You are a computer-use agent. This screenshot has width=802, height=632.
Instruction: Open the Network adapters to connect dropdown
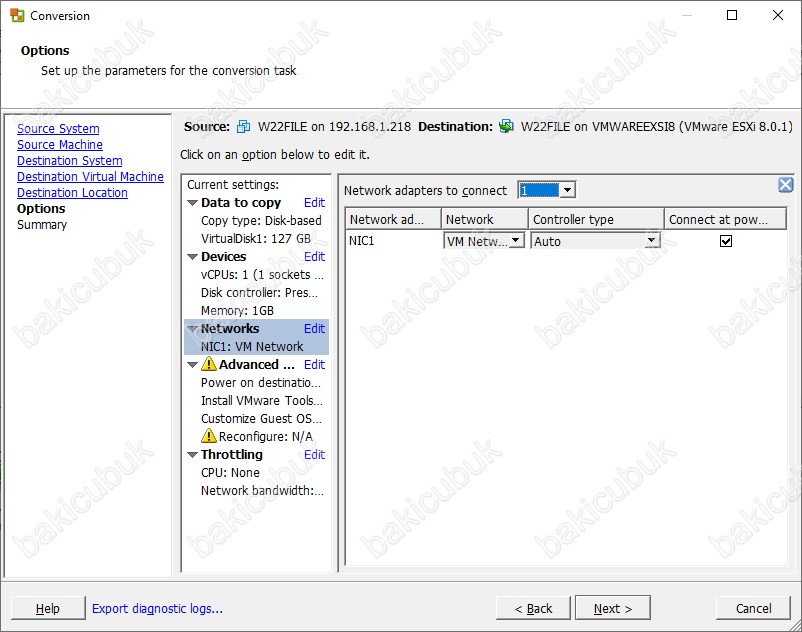pos(567,190)
